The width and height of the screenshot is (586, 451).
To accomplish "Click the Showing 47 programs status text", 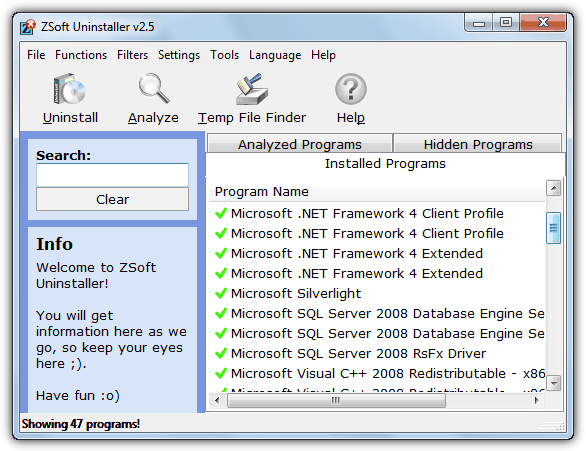I will 81,424.
